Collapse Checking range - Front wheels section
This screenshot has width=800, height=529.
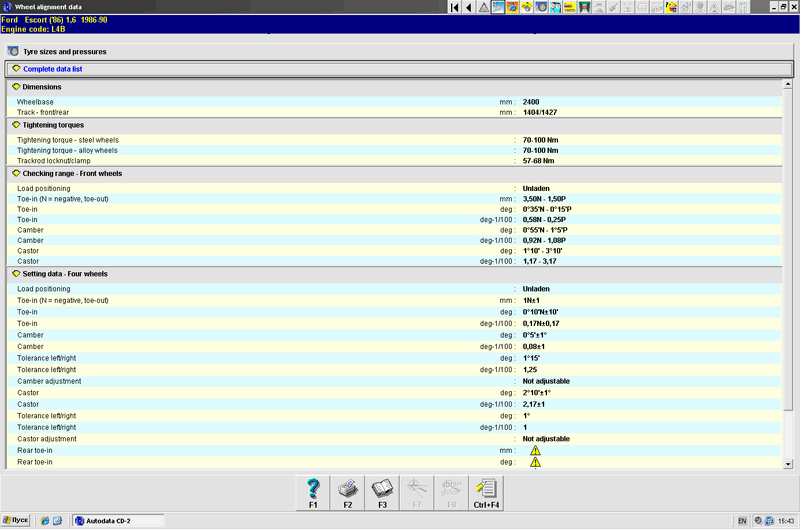(x=16, y=173)
